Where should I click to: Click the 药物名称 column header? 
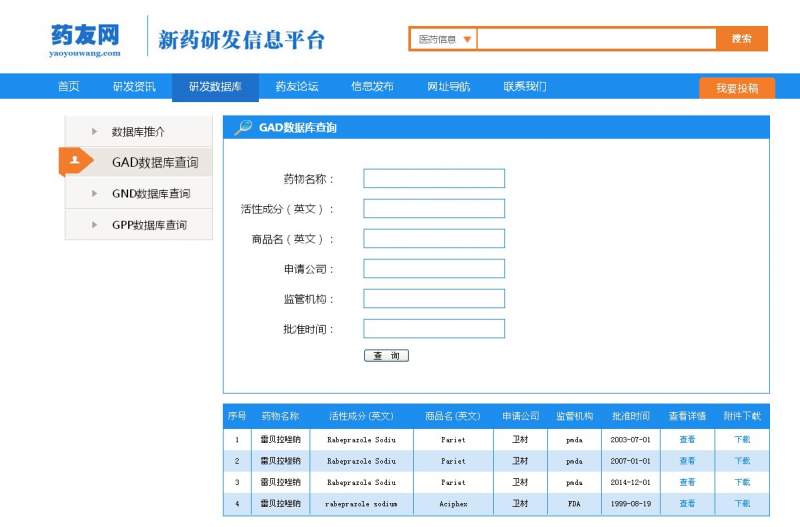(x=280, y=416)
